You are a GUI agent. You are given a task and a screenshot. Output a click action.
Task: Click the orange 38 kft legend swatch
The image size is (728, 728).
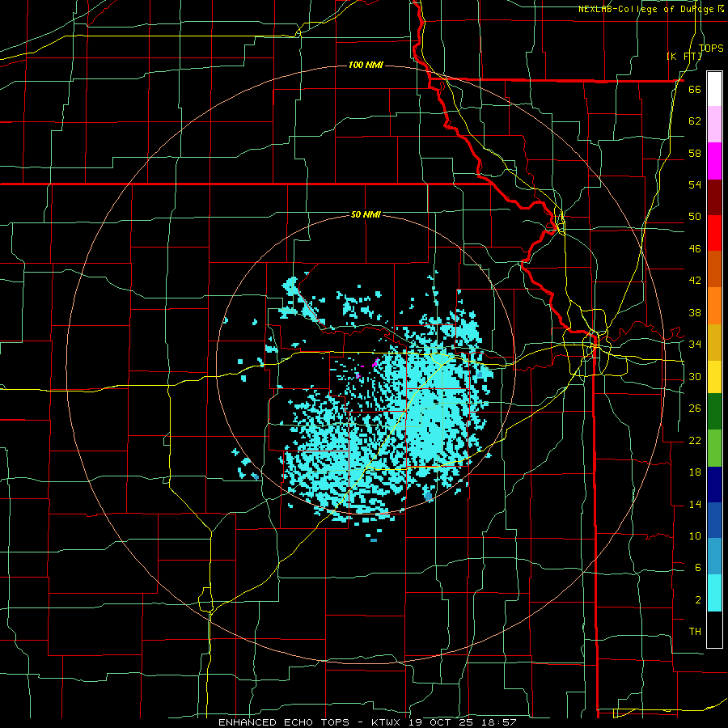pos(714,306)
